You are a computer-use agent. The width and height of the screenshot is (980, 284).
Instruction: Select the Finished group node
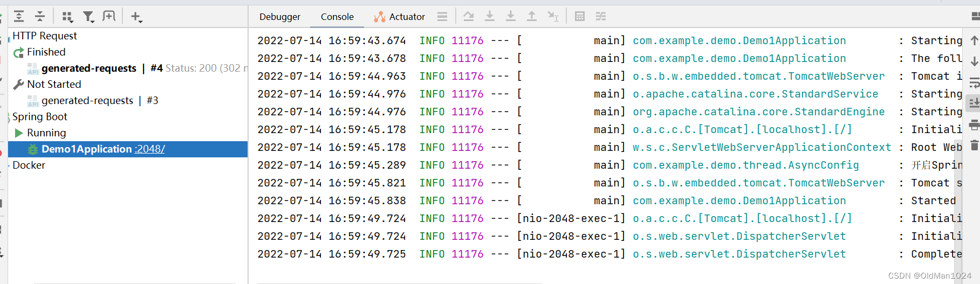pos(46,52)
